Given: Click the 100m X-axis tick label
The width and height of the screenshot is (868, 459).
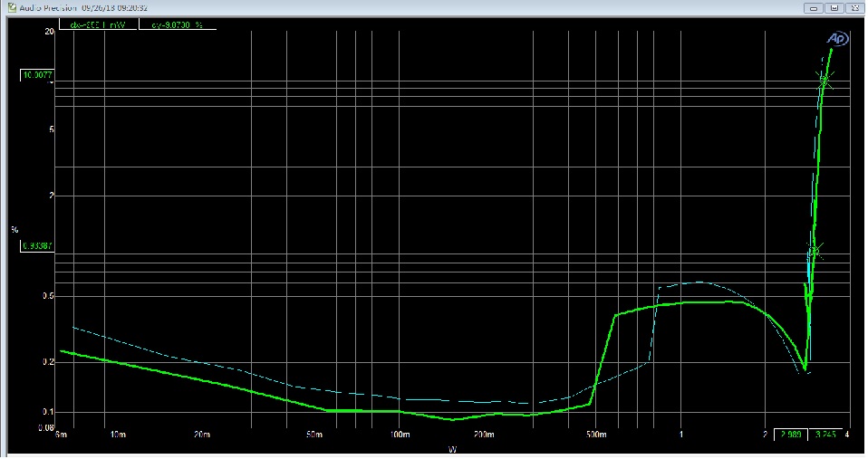Looking at the screenshot, I should 399,435.
